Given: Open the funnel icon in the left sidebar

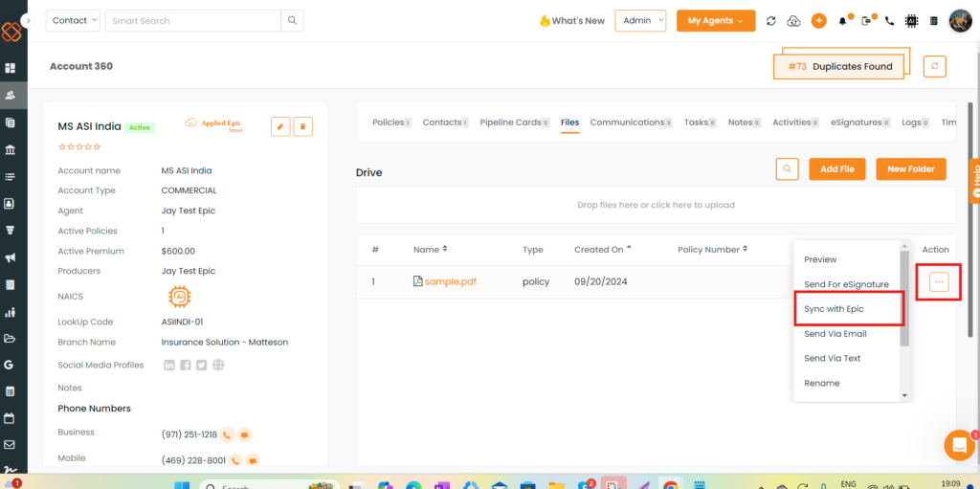Looking at the screenshot, I should tap(10, 230).
